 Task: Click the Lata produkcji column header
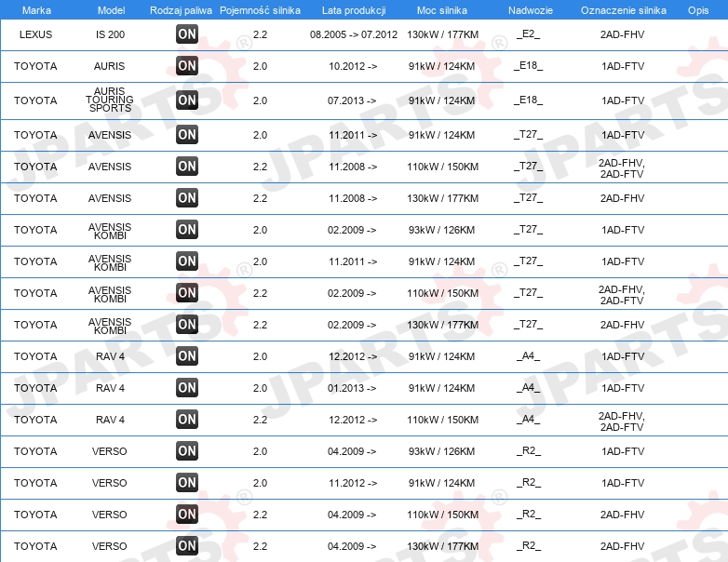tap(354, 10)
